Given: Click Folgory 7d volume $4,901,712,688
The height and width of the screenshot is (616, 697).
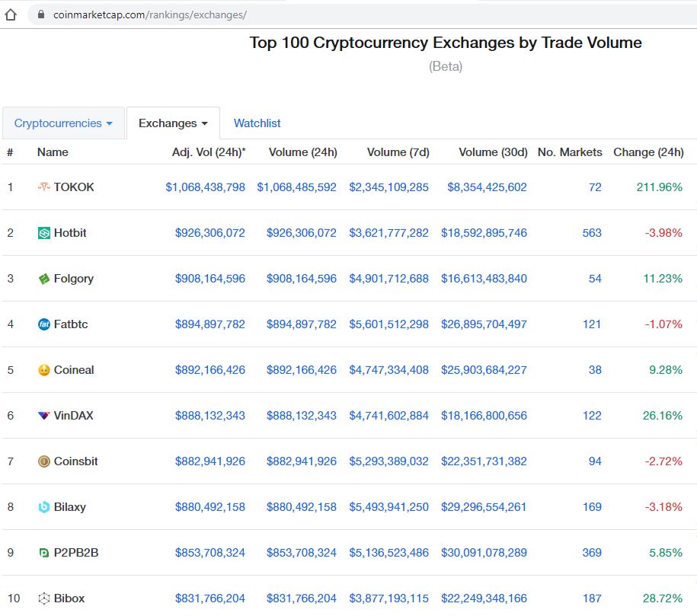Looking at the screenshot, I should point(388,279).
